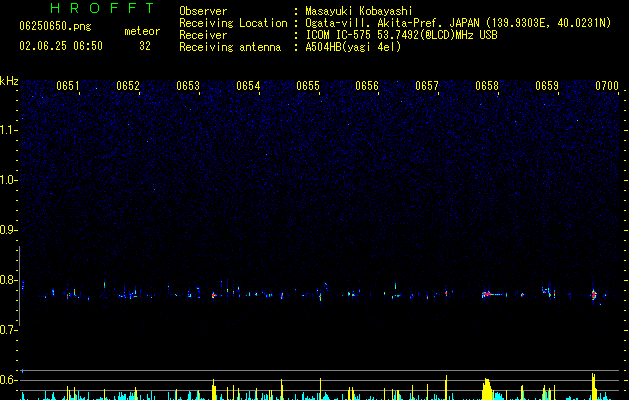Click the 0.6 kHz axis label
Image resolution: width=629 pixels, height=400 pixels.
coord(9,380)
